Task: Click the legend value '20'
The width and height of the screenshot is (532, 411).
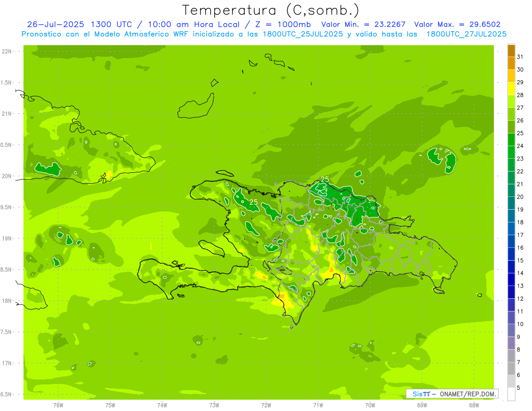Action: 520,197
